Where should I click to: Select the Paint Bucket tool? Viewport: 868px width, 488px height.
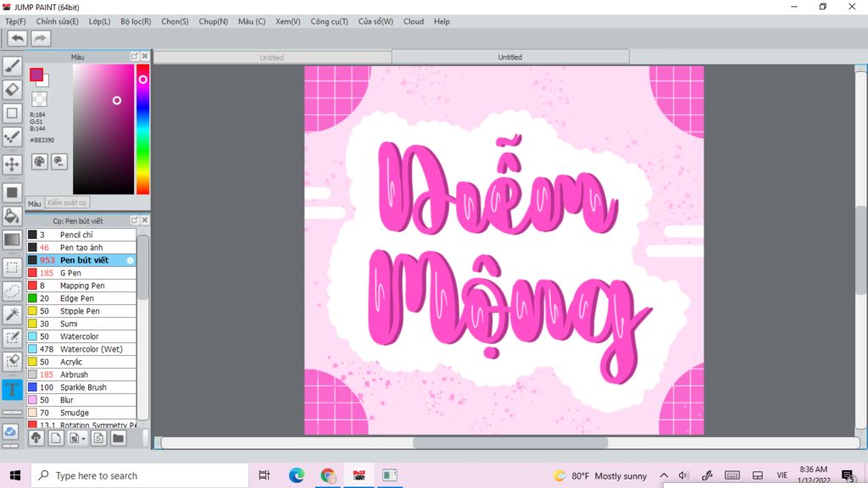(x=12, y=216)
